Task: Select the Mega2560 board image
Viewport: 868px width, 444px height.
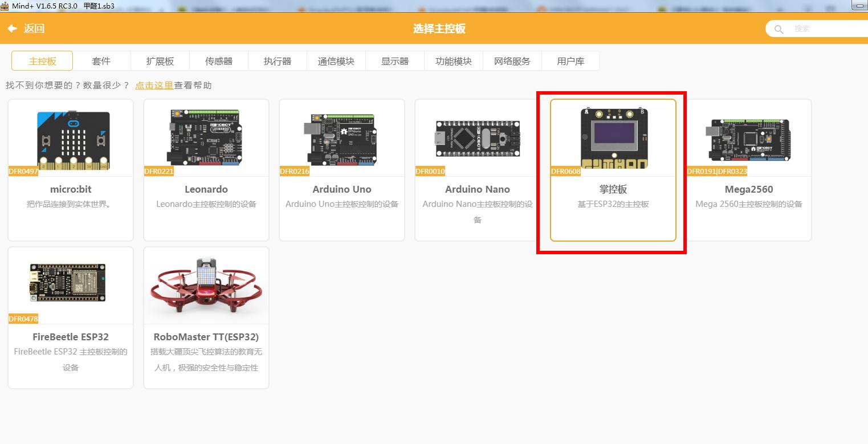Action: point(749,139)
